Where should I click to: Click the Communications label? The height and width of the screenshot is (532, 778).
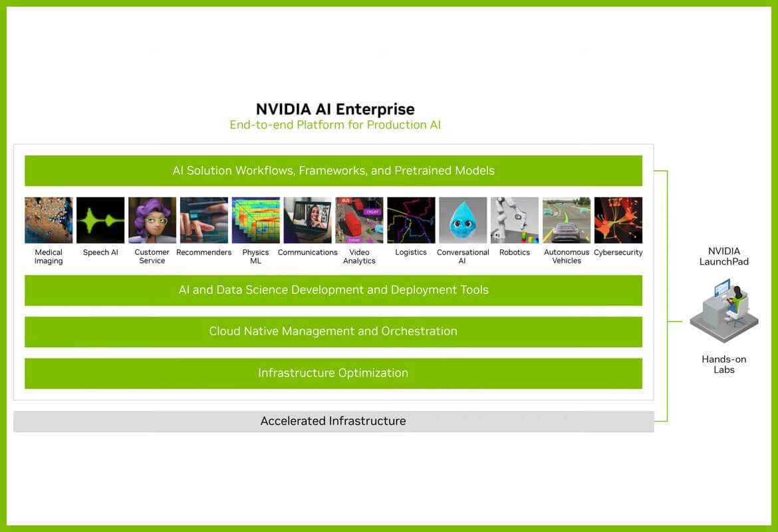click(308, 252)
